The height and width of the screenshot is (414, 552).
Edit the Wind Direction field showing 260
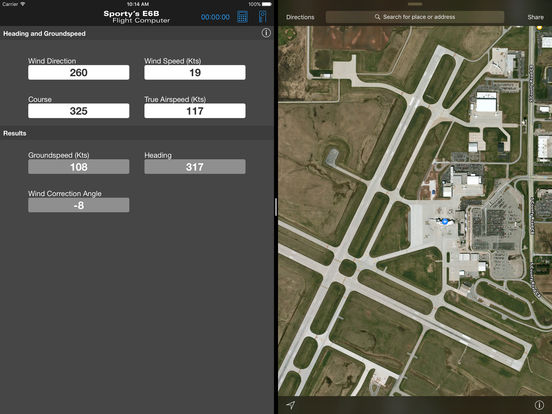pyautogui.click(x=79, y=73)
